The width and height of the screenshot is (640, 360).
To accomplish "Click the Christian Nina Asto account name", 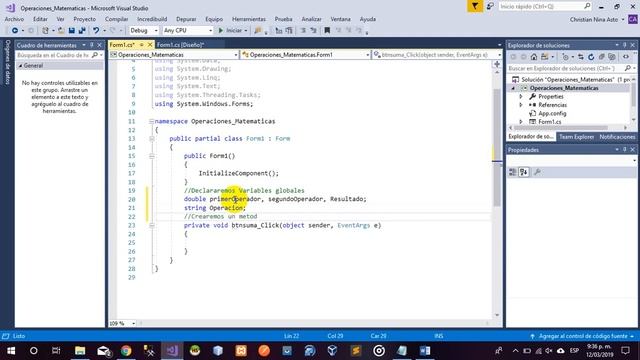I will click(594, 19).
